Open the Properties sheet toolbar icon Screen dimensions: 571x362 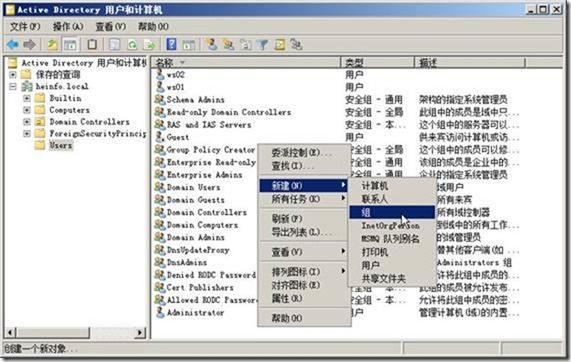tap(114, 44)
